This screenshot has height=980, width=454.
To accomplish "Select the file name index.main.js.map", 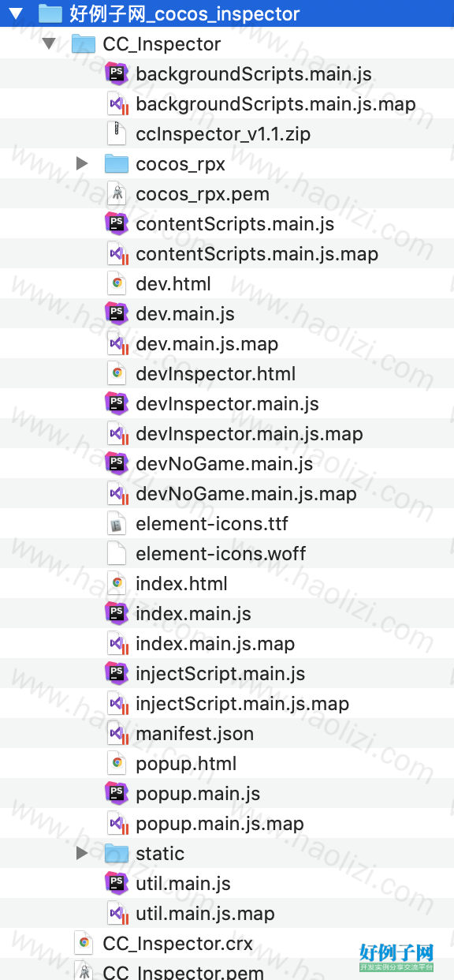I will (x=215, y=644).
